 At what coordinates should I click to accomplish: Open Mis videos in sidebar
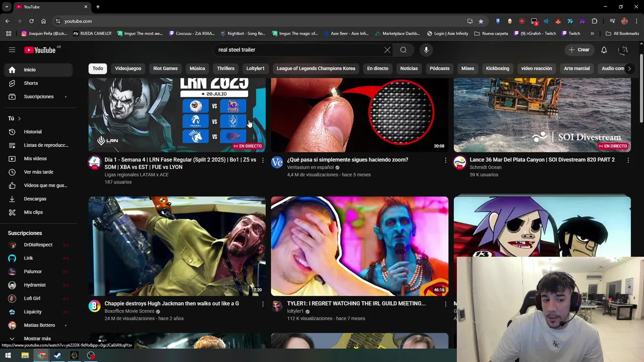click(38, 158)
